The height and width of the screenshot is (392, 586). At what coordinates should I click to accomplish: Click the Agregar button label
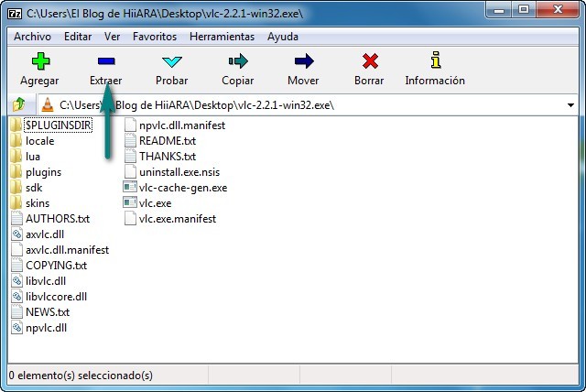pyautogui.click(x=39, y=81)
